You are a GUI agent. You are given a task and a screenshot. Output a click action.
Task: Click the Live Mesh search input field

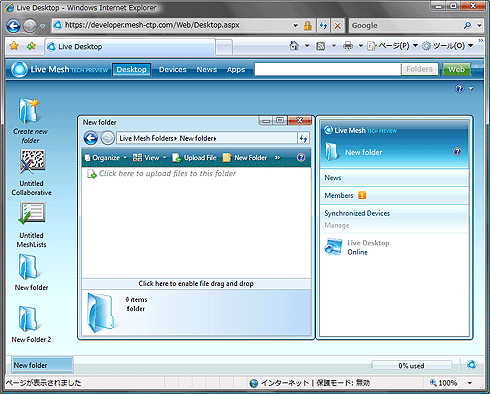pyautogui.click(x=328, y=69)
